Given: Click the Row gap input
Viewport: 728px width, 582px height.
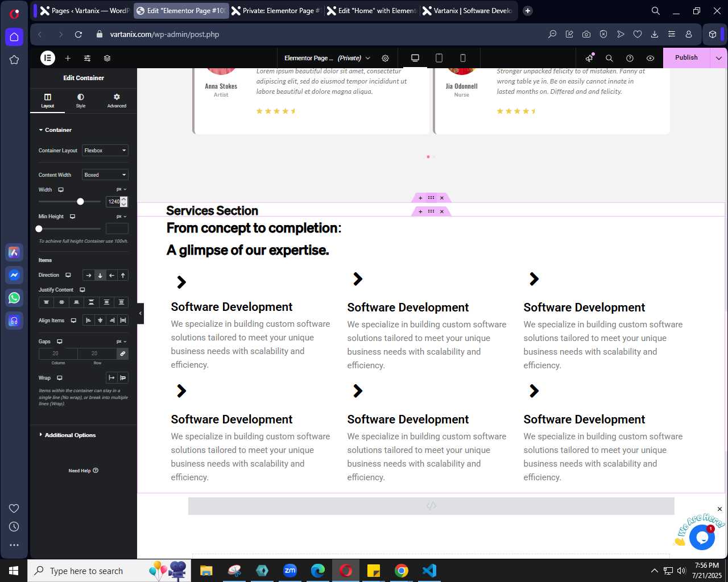Looking at the screenshot, I should tap(97, 354).
